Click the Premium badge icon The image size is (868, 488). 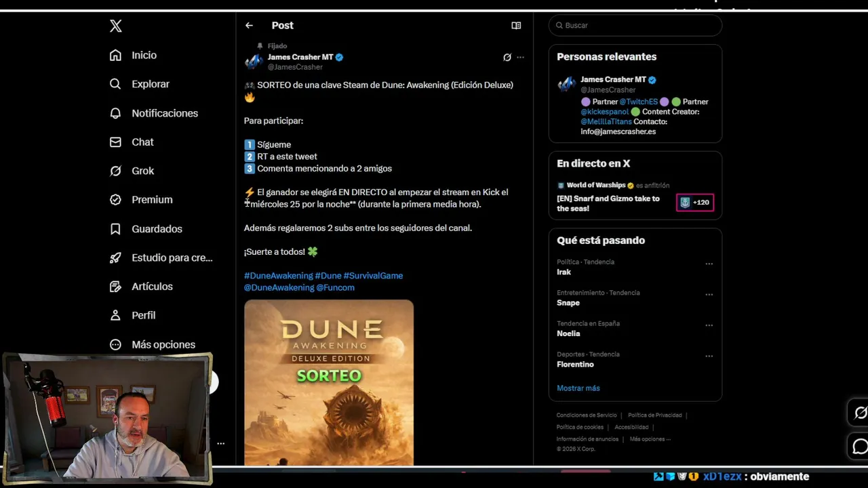coord(115,199)
